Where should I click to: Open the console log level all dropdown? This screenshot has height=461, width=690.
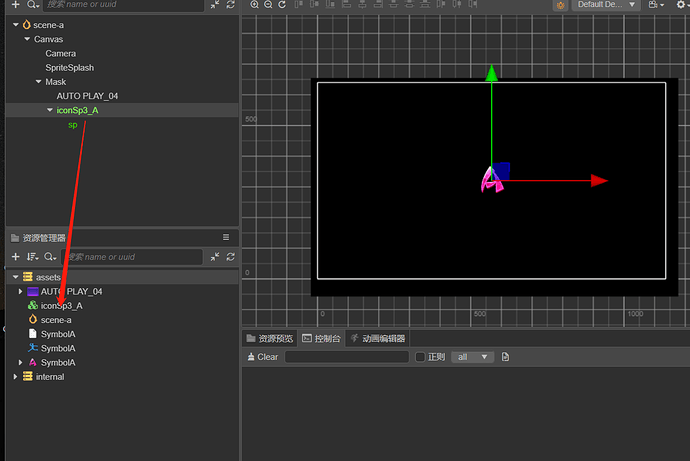coord(473,357)
